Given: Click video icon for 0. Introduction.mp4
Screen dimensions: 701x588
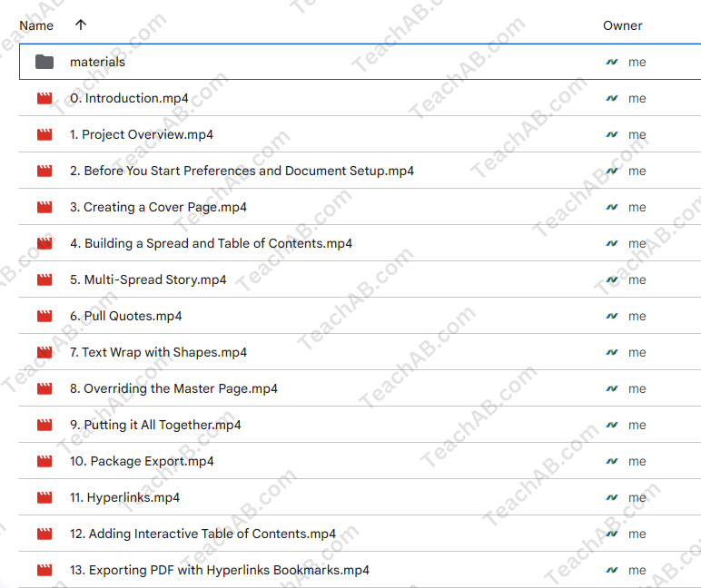Looking at the screenshot, I should click(x=44, y=98).
